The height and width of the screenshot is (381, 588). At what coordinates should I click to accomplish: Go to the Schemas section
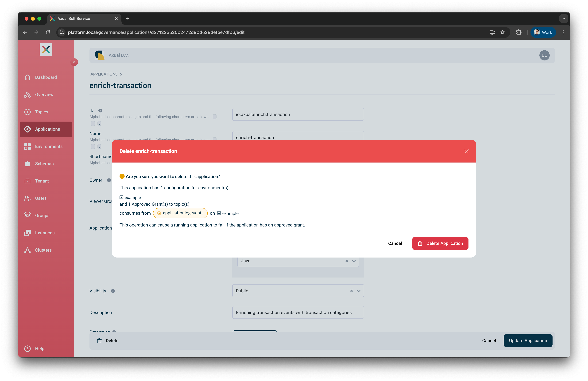pos(44,163)
